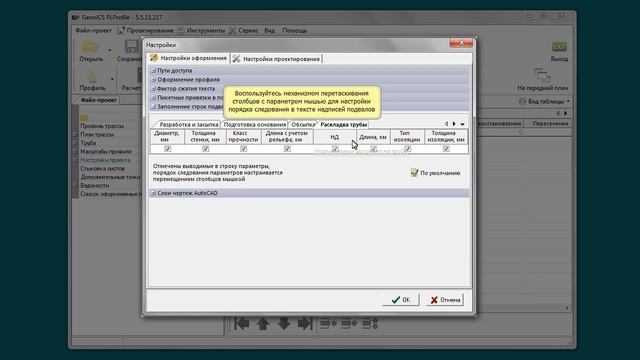The width and height of the screenshot is (640, 360).
Task: Select Профиль трассы in project tree
Action: coord(102,126)
